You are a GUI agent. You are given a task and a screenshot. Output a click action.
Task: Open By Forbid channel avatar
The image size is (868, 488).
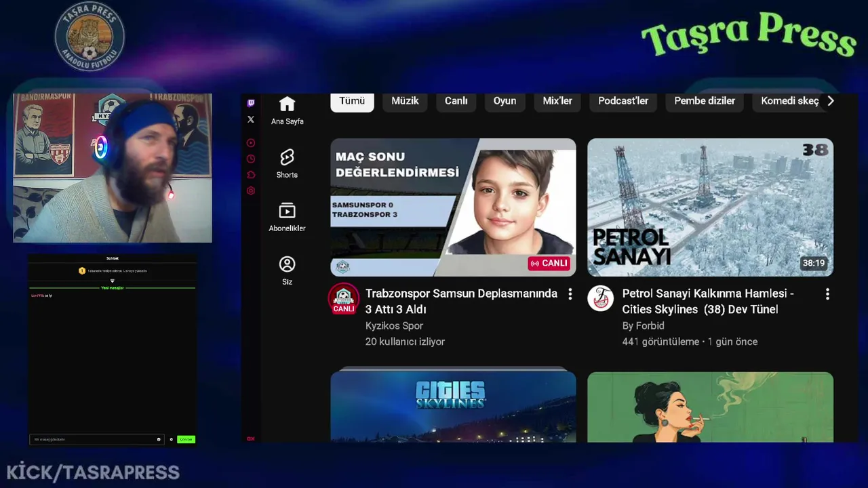click(600, 298)
